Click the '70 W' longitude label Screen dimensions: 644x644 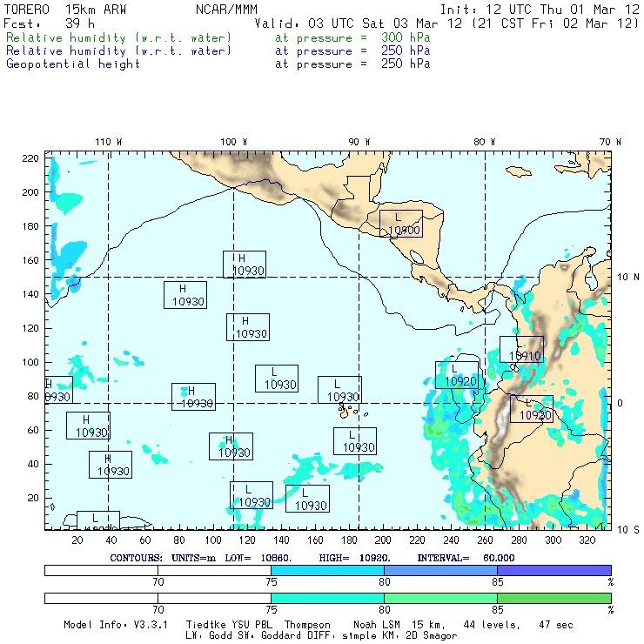tap(610, 142)
